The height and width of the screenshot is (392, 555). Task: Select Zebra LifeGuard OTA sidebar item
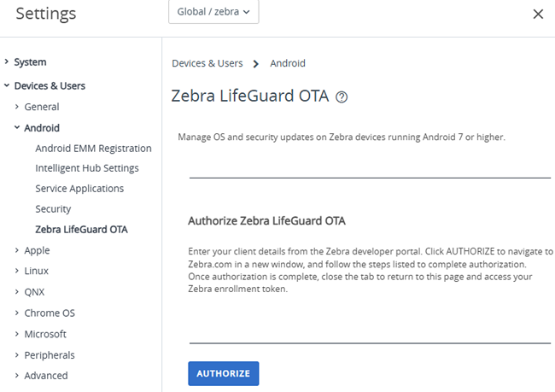(x=81, y=230)
